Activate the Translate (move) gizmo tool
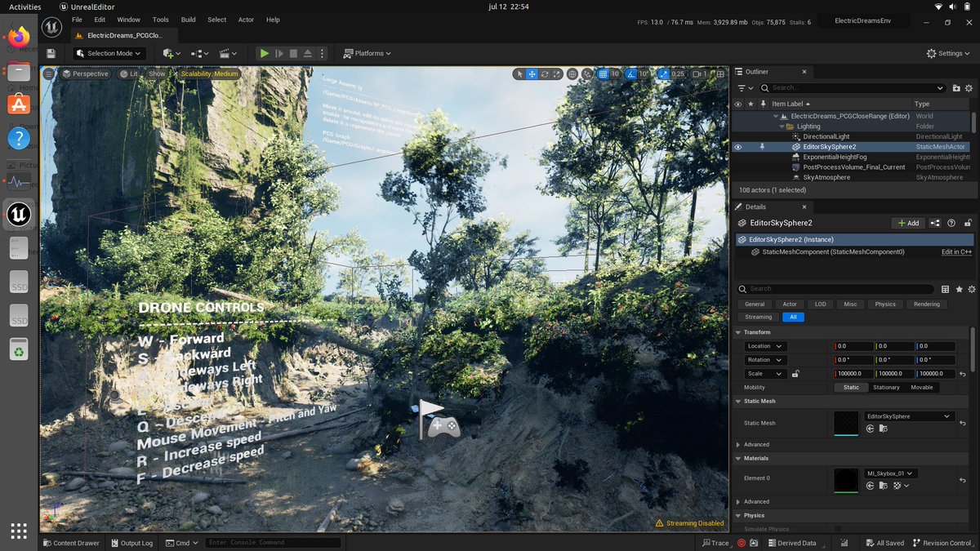 pyautogui.click(x=532, y=73)
